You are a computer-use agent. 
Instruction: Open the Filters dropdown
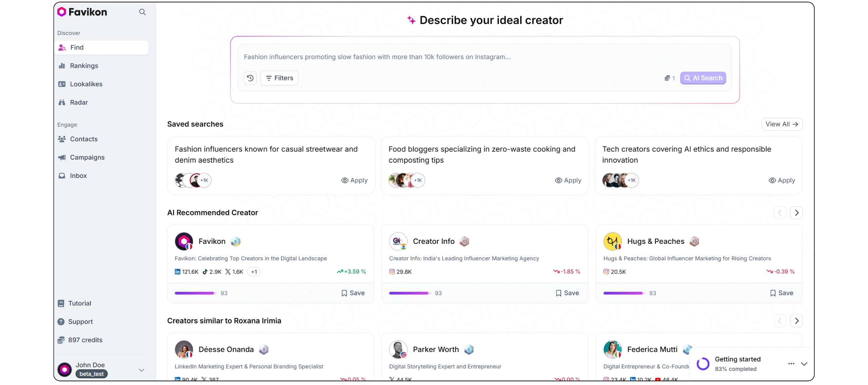point(279,78)
